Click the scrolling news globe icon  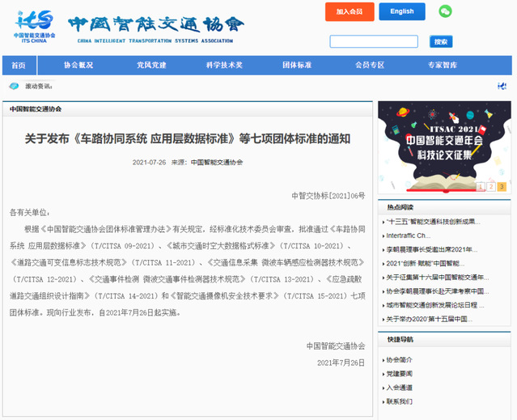[x=14, y=86]
